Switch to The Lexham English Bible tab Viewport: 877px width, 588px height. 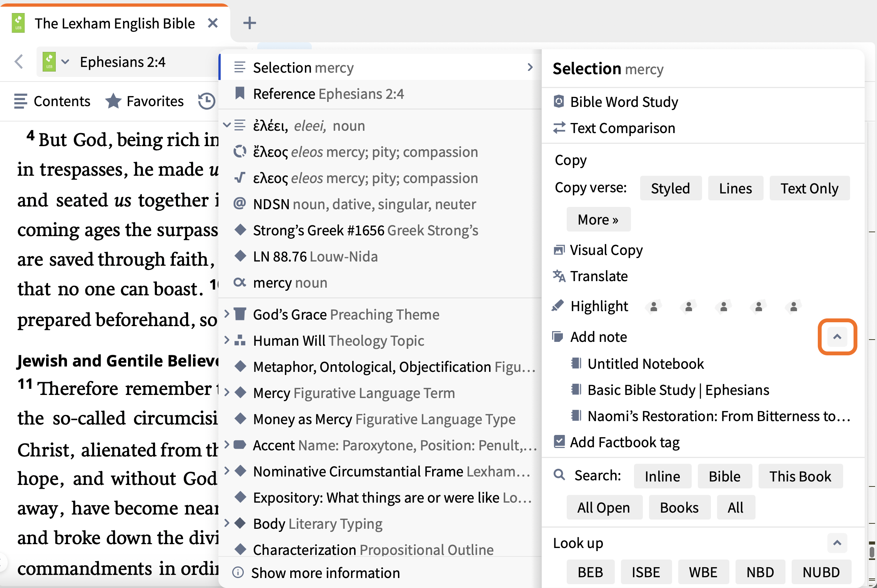115,23
